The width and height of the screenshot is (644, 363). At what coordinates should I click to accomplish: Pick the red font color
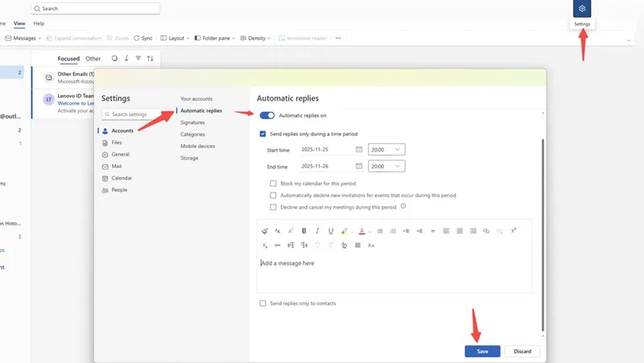(361, 231)
